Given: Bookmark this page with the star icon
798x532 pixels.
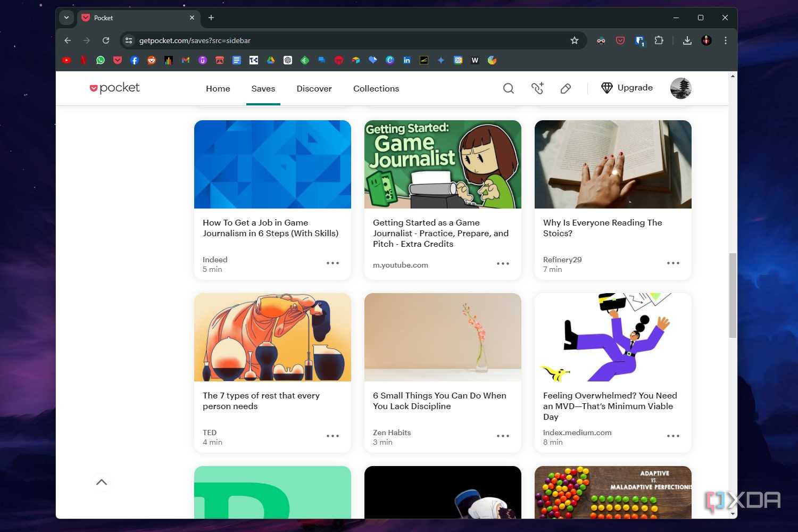Looking at the screenshot, I should coord(575,40).
